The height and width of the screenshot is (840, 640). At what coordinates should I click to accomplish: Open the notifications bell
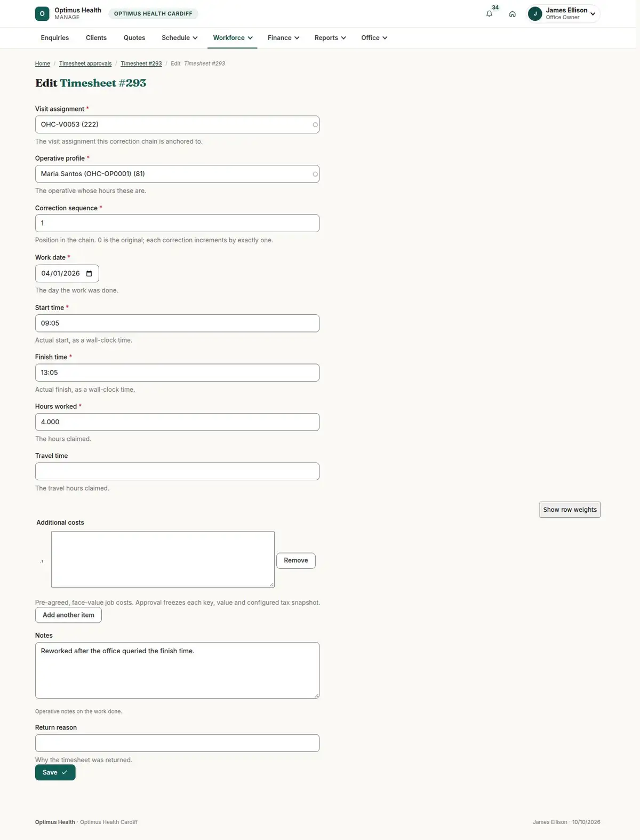pos(489,14)
